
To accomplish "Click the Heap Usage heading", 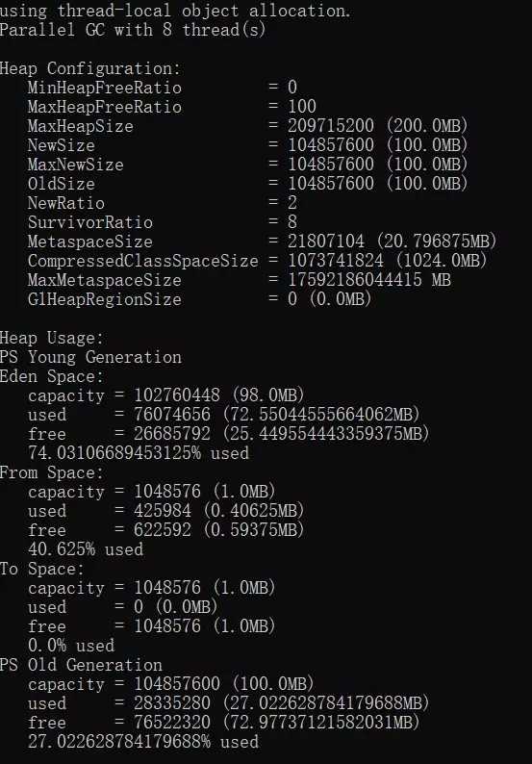I will 52,338.
